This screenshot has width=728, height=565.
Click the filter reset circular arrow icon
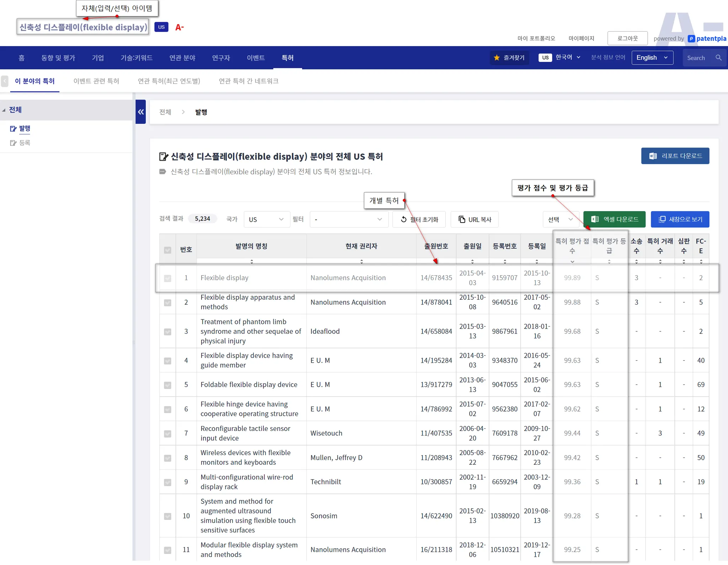tap(403, 219)
